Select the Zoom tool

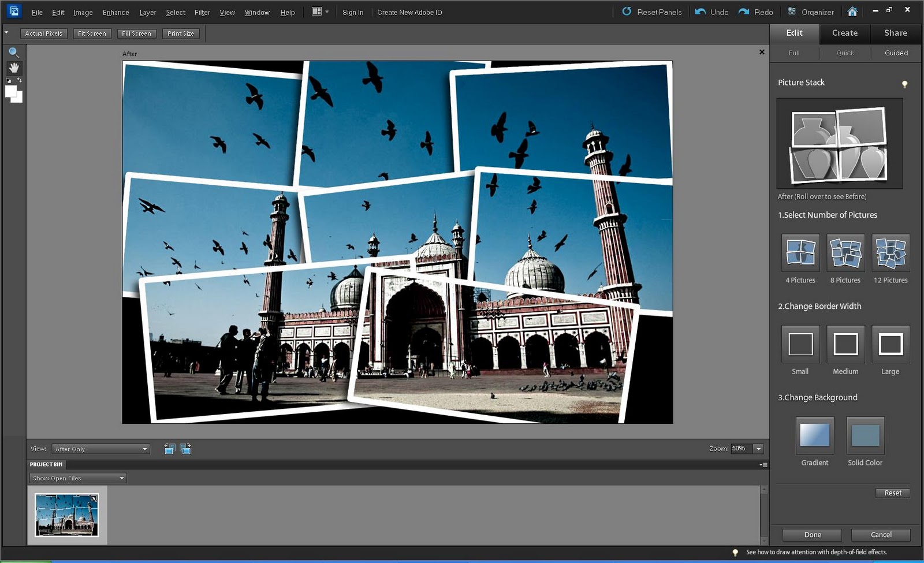pyautogui.click(x=14, y=52)
